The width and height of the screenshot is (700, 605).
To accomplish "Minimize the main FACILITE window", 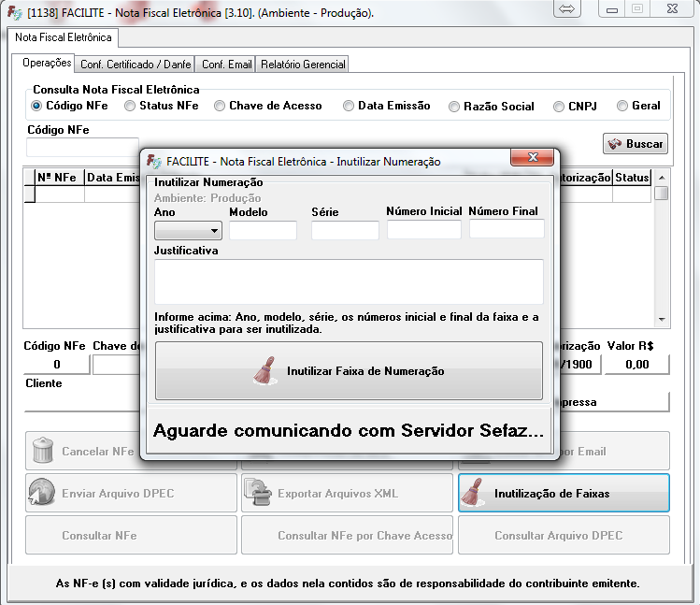I will tap(612, 9).
